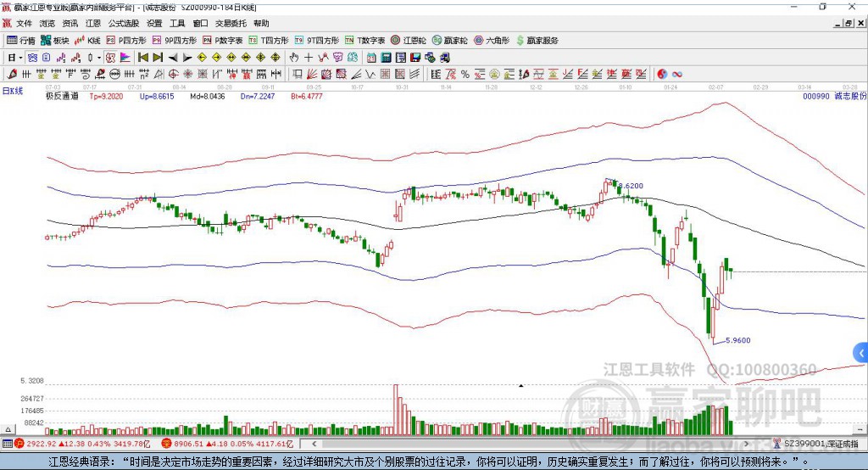
Task: Open the T数字表 tool
Action: point(364,41)
